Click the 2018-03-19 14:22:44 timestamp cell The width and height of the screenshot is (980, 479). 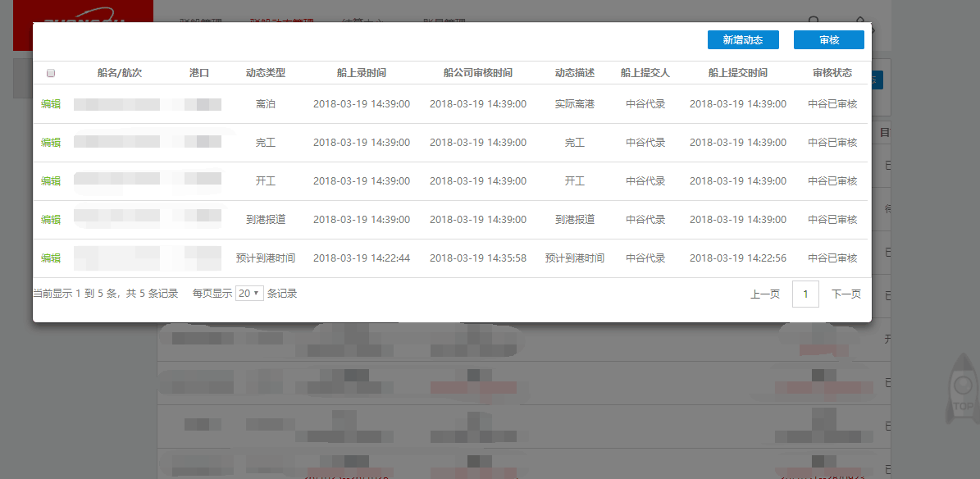362,258
